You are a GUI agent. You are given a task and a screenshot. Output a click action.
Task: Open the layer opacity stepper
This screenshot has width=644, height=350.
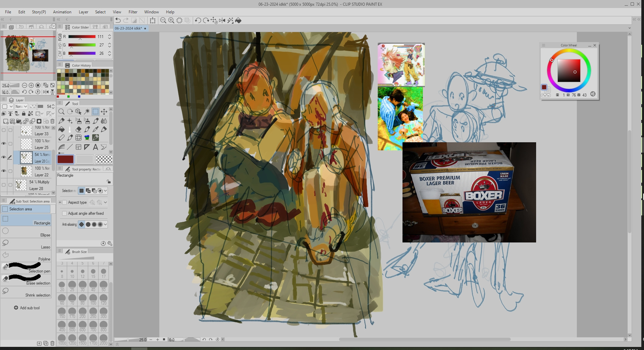(53, 107)
